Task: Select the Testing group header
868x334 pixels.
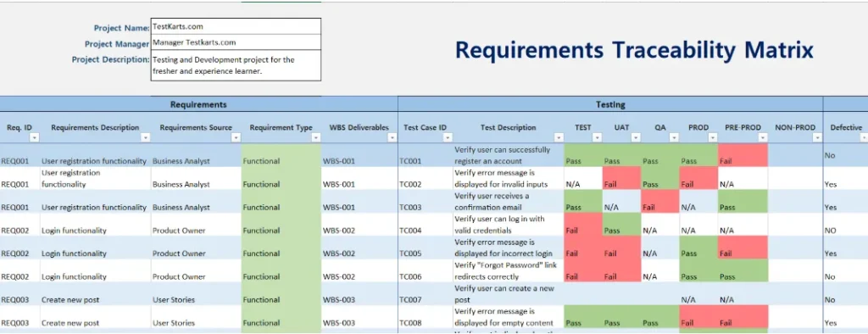Action: point(610,104)
